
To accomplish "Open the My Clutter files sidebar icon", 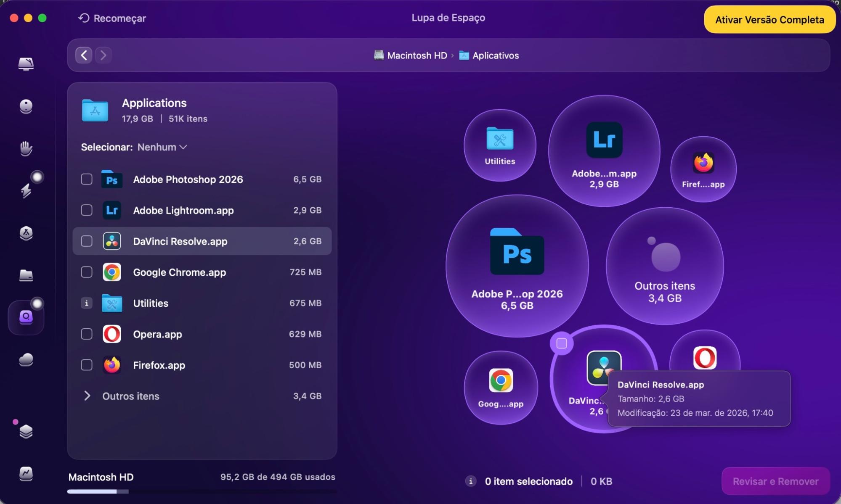I will tap(26, 275).
